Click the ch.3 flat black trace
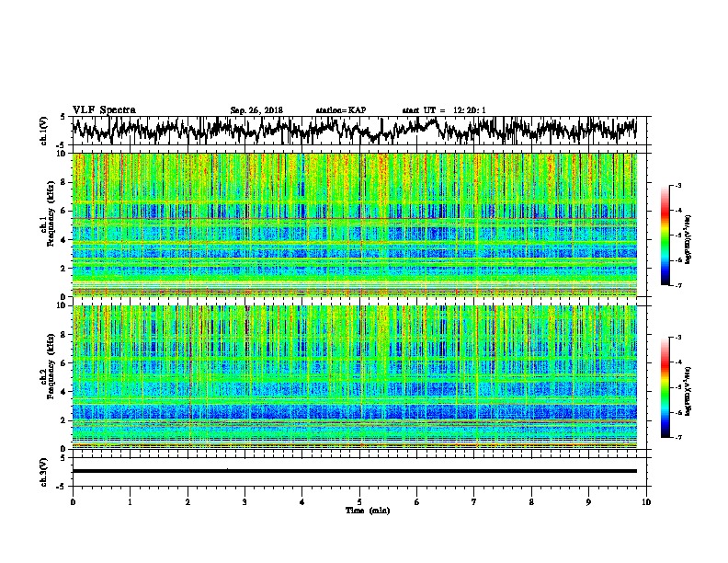Viewport: 728px width, 563px height. tap(355, 471)
